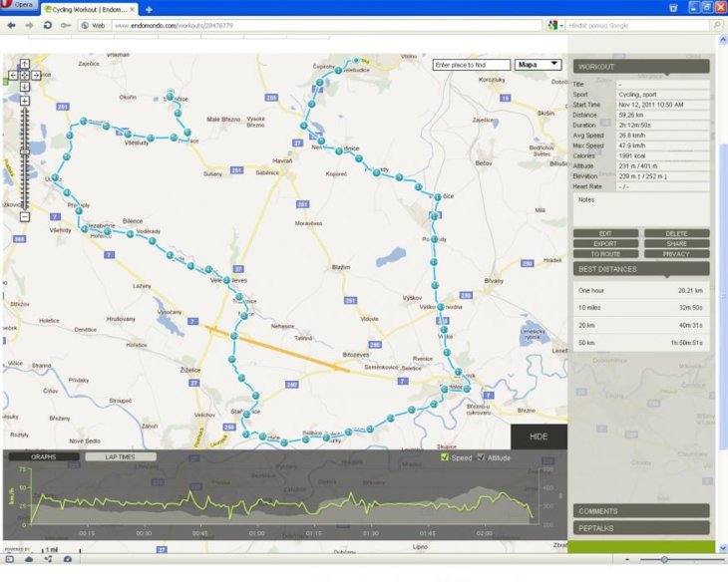Switch to the GRAPHS tab
This screenshot has width=728, height=582.
coord(44,457)
